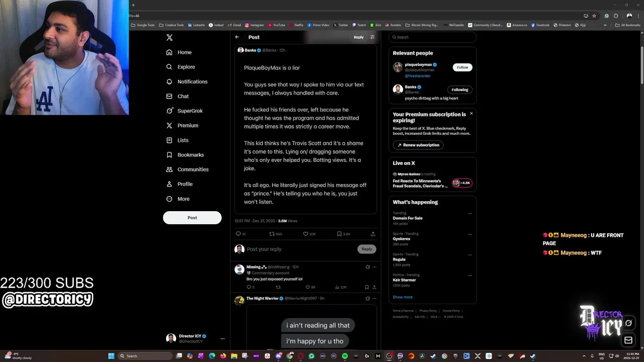The width and height of the screenshot is (644, 362).
Task: Open YouTube bookmark in bookmarks bar
Action: [276, 25]
